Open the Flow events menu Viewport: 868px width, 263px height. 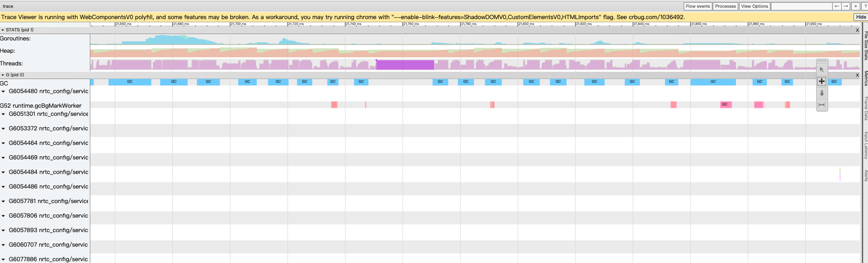pyautogui.click(x=697, y=6)
